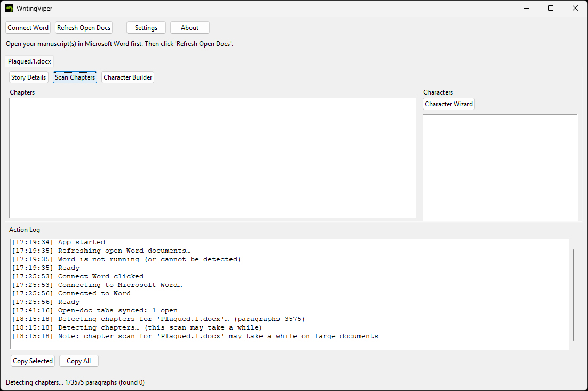Select the 'App started' log line
The width and height of the screenshot is (588, 391).
tap(81, 243)
